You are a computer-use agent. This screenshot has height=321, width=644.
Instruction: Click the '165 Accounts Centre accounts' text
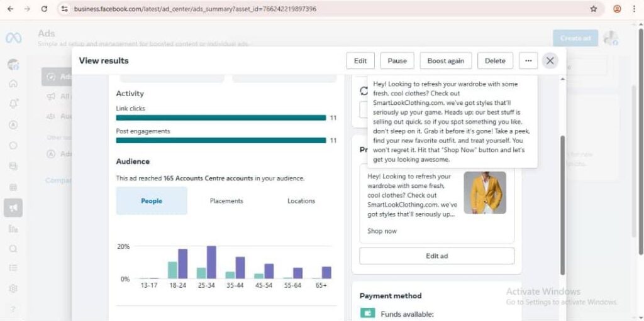pyautogui.click(x=208, y=178)
